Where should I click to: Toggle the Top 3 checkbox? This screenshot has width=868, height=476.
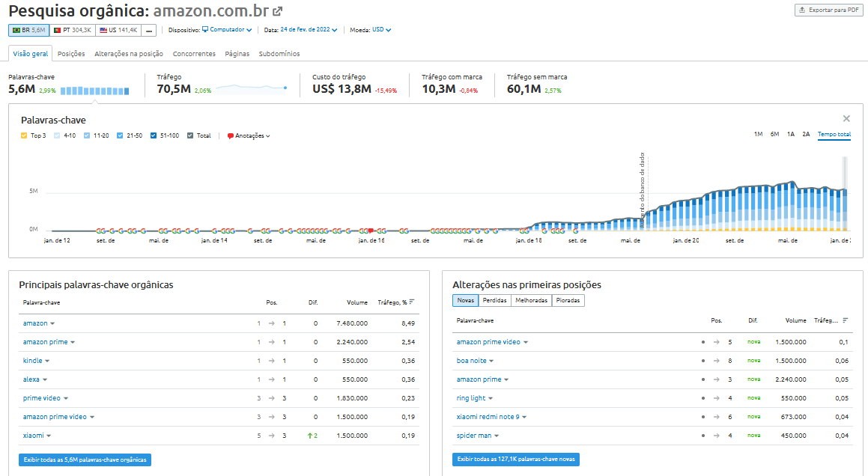24,135
